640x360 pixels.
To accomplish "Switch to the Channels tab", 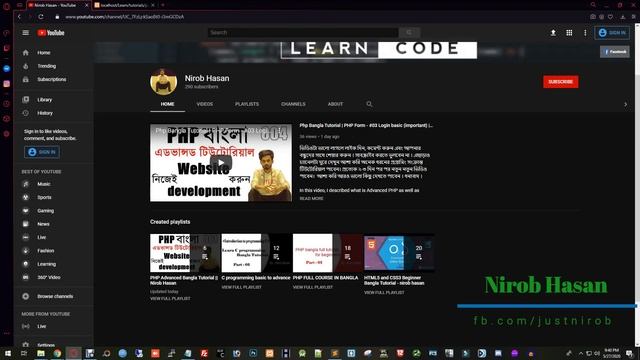I will pyautogui.click(x=293, y=104).
